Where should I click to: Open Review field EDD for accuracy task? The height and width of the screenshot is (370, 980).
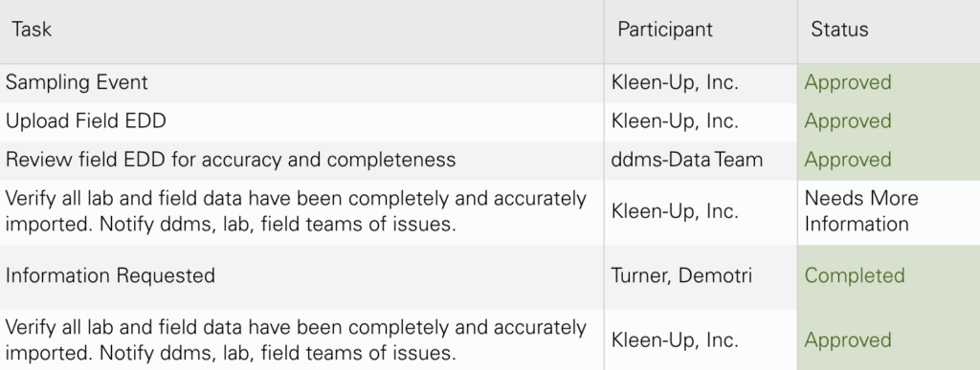click(x=231, y=160)
